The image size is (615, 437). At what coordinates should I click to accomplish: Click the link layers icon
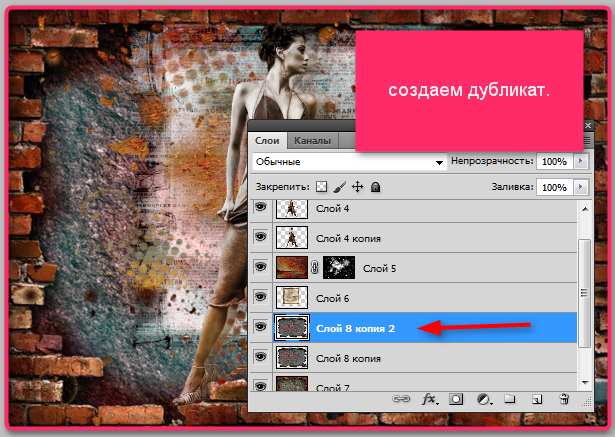coord(401,399)
